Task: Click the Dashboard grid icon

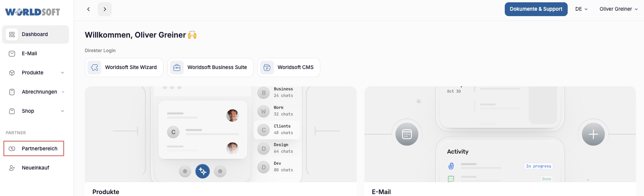Action: (x=12, y=35)
